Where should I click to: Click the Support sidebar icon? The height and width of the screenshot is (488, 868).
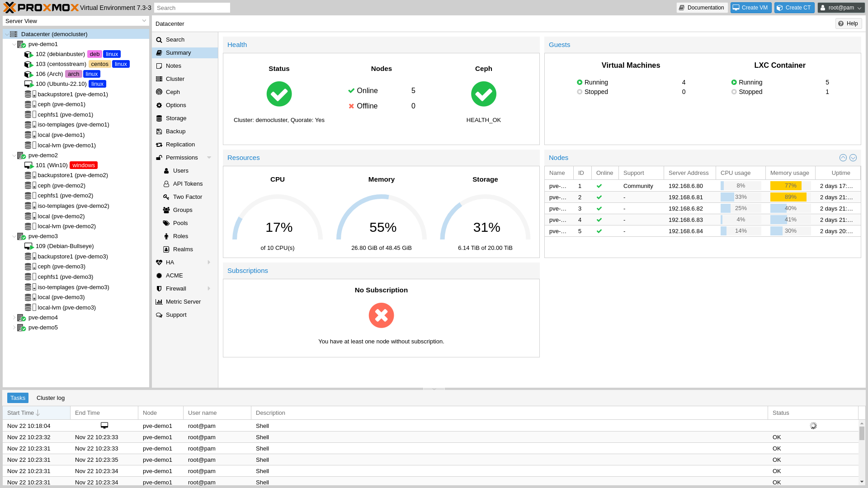[x=159, y=314]
